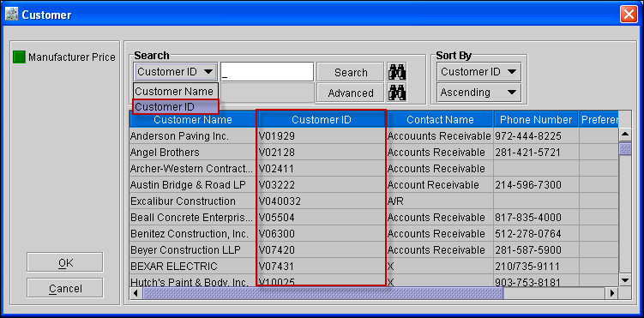The height and width of the screenshot is (318, 644).
Task: Click the A/R contact name cell
Action: (x=439, y=201)
